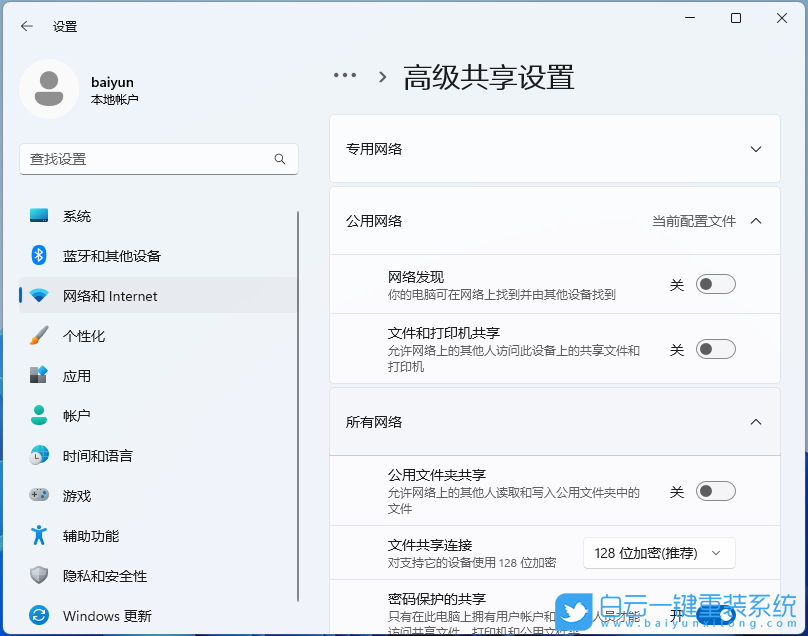Click the back arrow in Settings
808x636 pixels.
tap(27, 26)
